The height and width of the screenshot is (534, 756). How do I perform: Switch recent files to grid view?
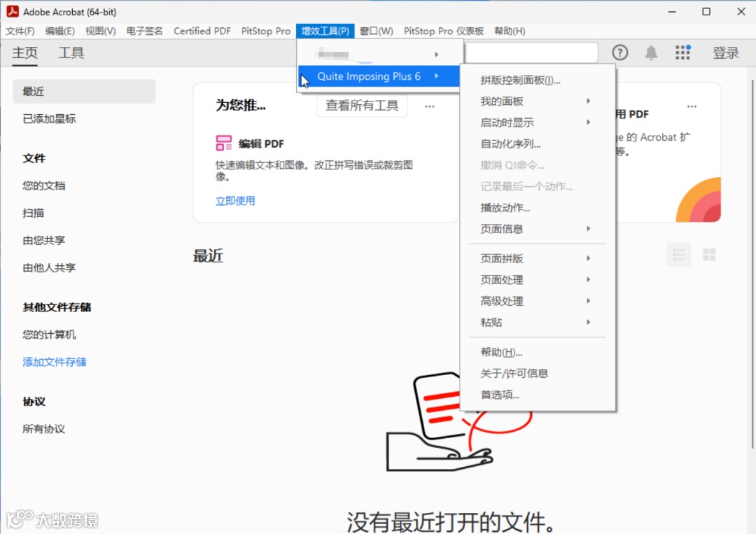tap(708, 255)
